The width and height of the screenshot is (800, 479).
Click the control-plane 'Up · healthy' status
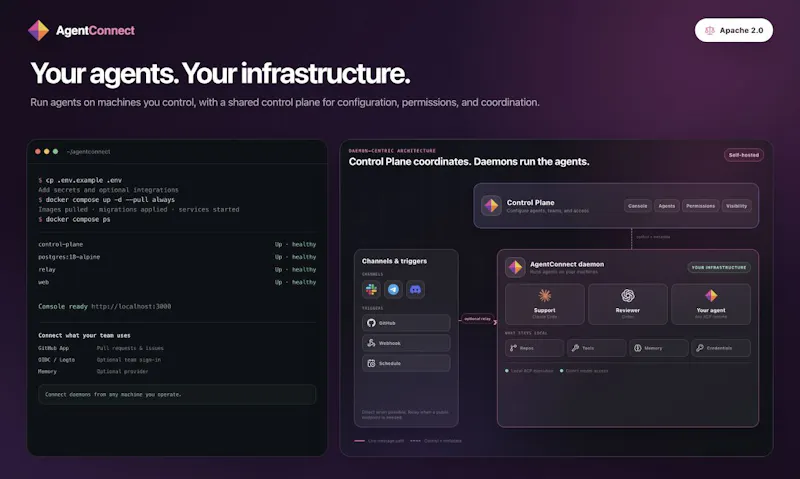[295, 244]
